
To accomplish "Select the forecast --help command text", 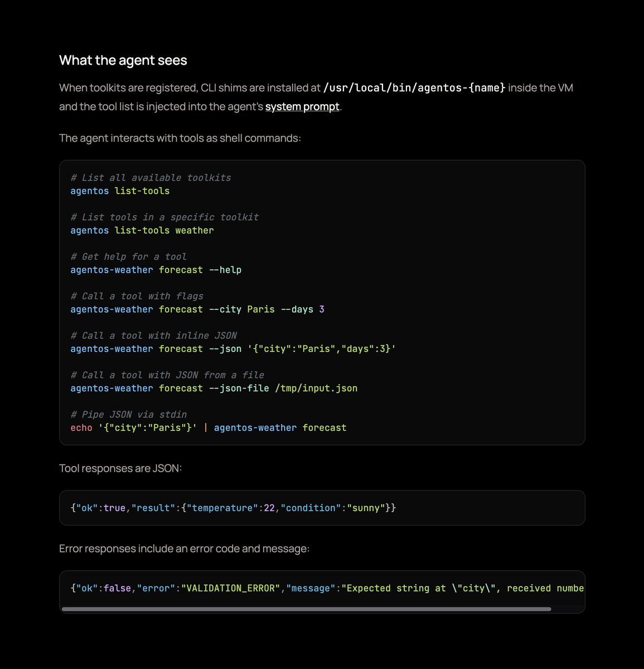I will pyautogui.click(x=156, y=270).
